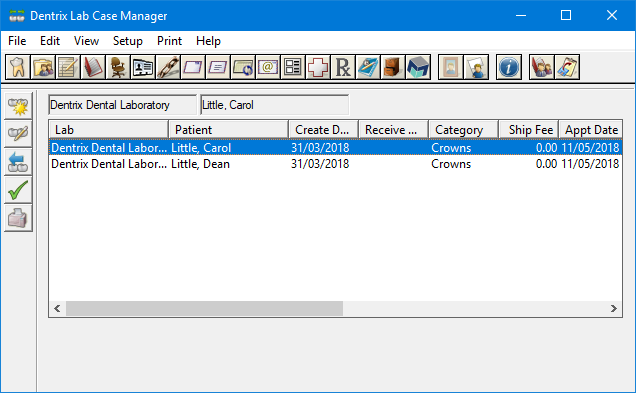Click the lined purple note icon
This screenshot has height=393, width=636.
pyautogui.click(x=218, y=67)
